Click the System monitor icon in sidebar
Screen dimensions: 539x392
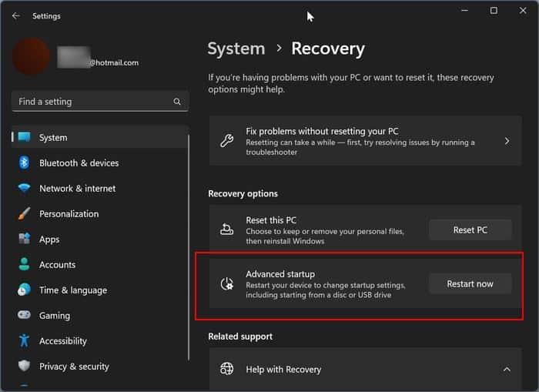(24, 137)
